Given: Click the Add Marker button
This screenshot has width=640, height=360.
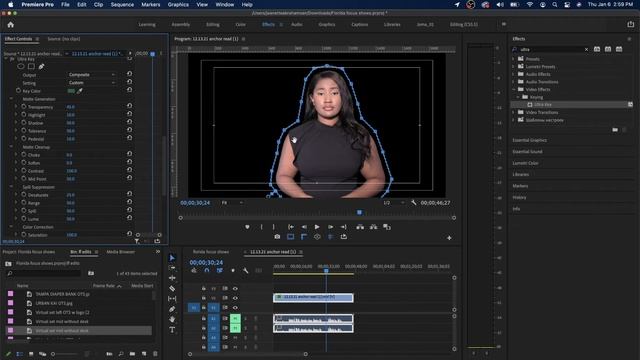Looking at the screenshot, I should click(247, 227).
